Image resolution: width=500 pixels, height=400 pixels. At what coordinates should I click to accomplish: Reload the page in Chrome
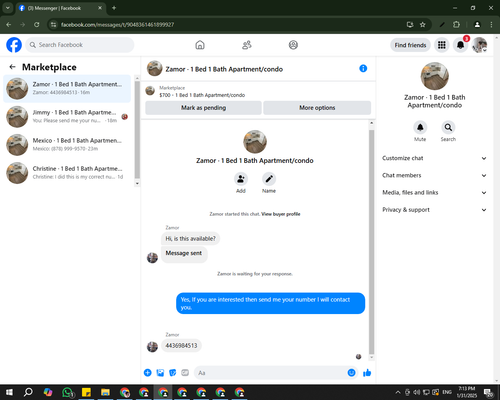37,25
